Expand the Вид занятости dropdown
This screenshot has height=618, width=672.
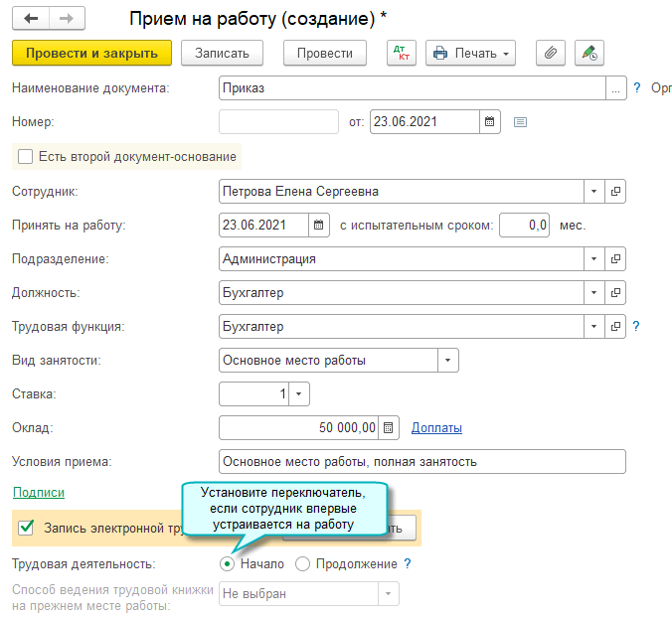click(448, 361)
